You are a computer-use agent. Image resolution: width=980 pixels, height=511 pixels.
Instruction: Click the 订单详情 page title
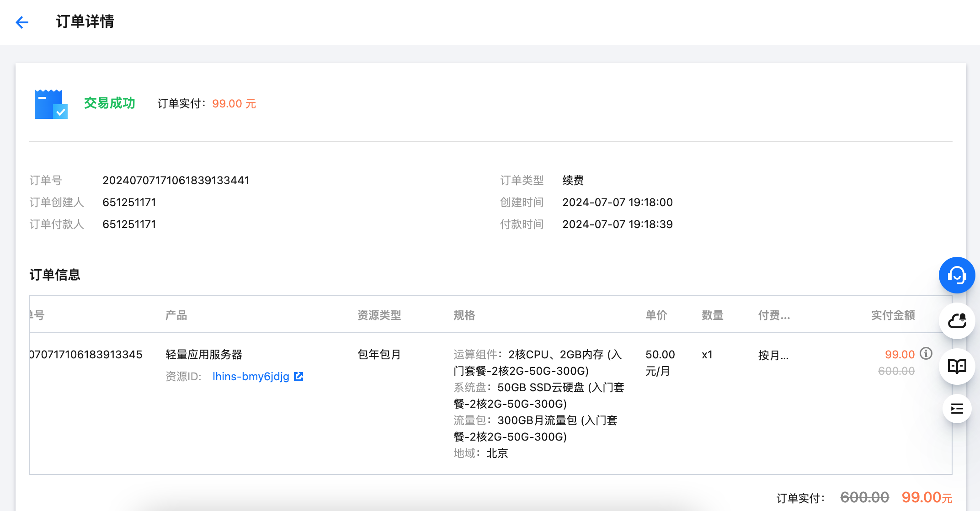[x=85, y=21]
